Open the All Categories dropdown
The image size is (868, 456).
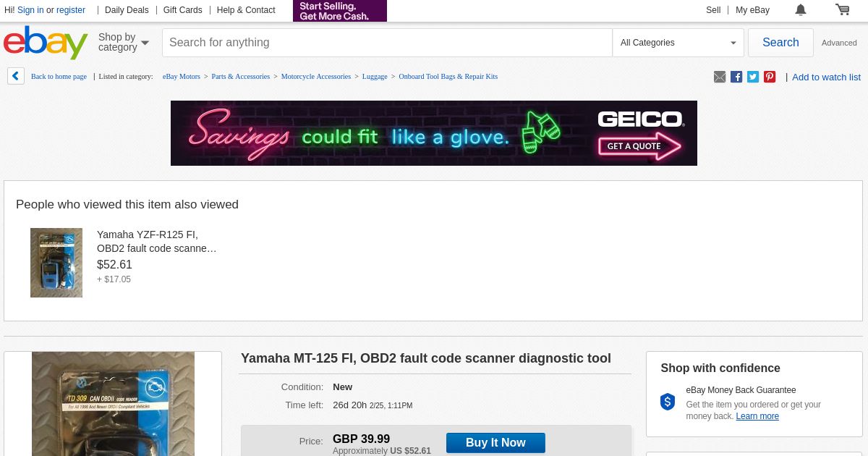click(678, 43)
